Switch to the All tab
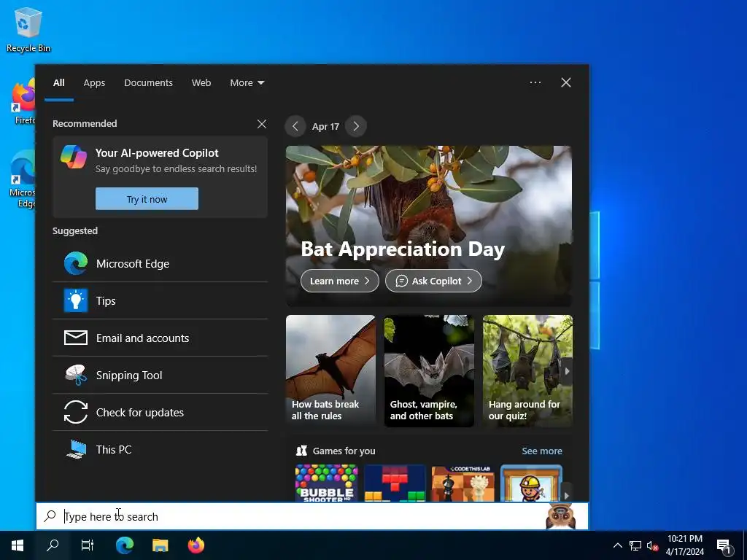This screenshot has width=747, height=560. point(59,83)
